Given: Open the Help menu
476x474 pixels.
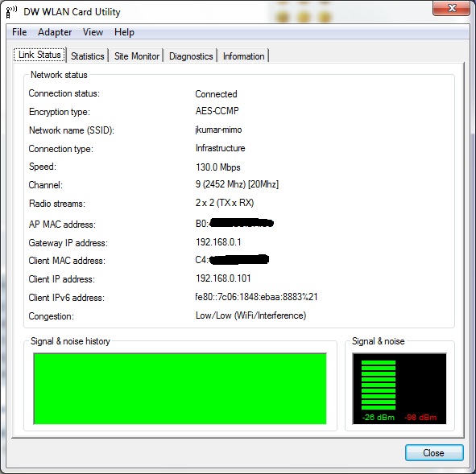Looking at the screenshot, I should click(124, 32).
